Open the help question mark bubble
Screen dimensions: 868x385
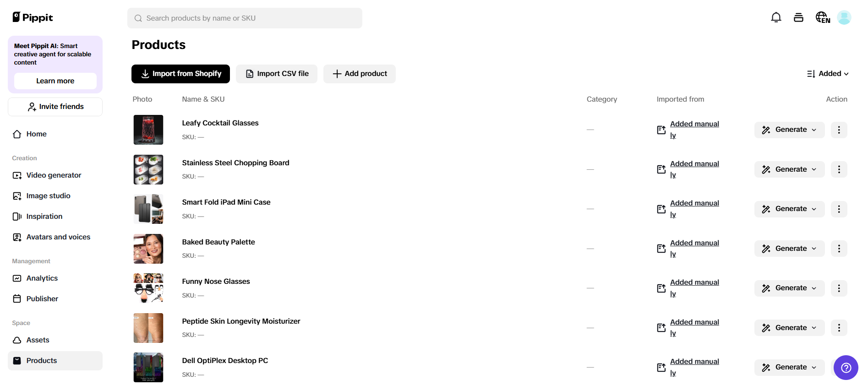tap(846, 368)
